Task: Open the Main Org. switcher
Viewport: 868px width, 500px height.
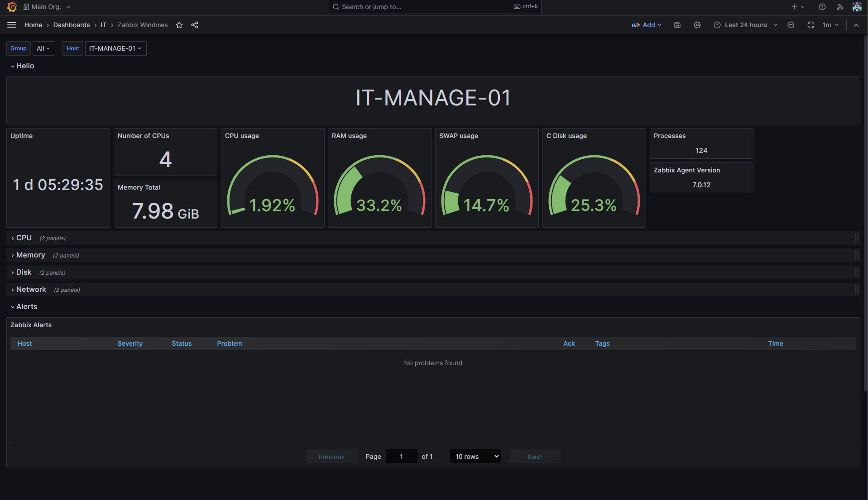Action: point(47,7)
